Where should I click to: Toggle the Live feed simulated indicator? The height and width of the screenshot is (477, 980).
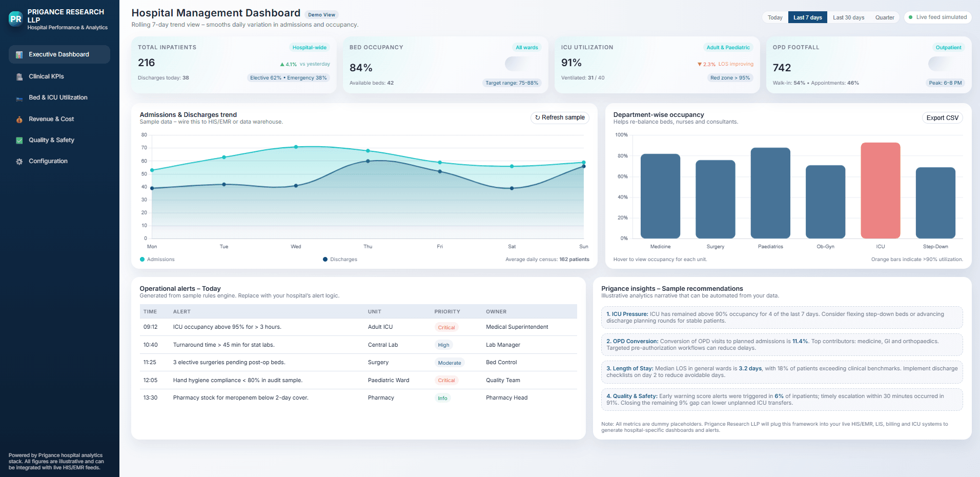click(x=937, y=17)
